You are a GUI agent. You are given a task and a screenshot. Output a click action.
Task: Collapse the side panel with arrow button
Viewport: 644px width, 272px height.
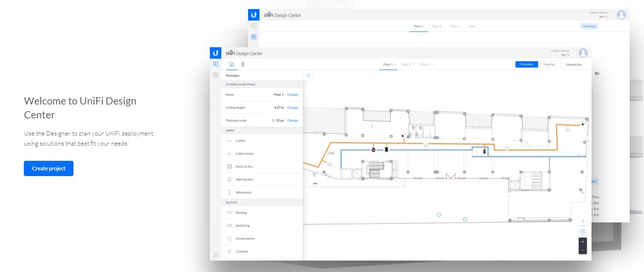point(309,75)
